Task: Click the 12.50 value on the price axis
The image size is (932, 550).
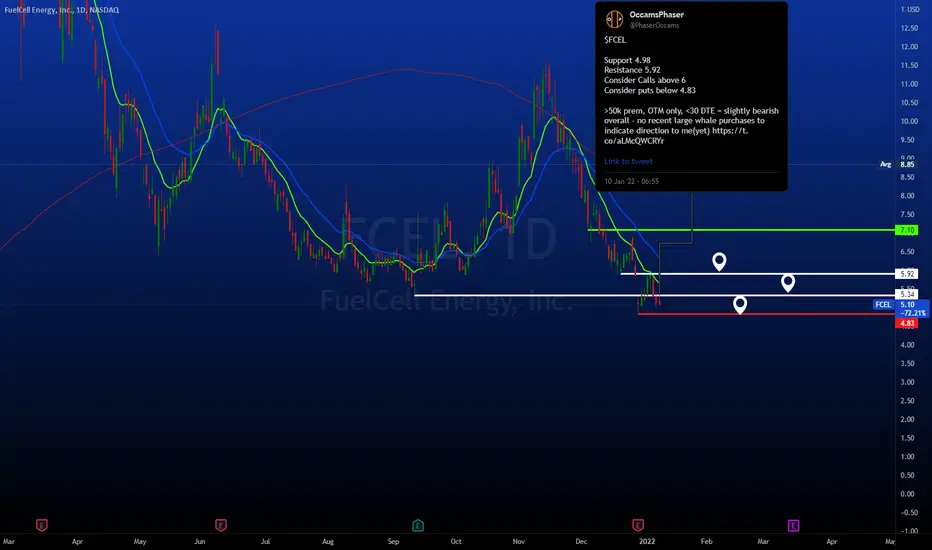Action: coord(909,28)
